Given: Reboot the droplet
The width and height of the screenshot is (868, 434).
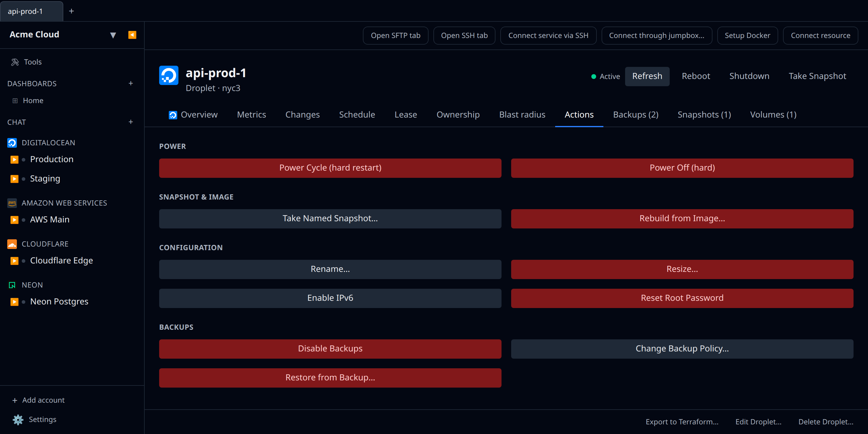Looking at the screenshot, I should click(696, 76).
